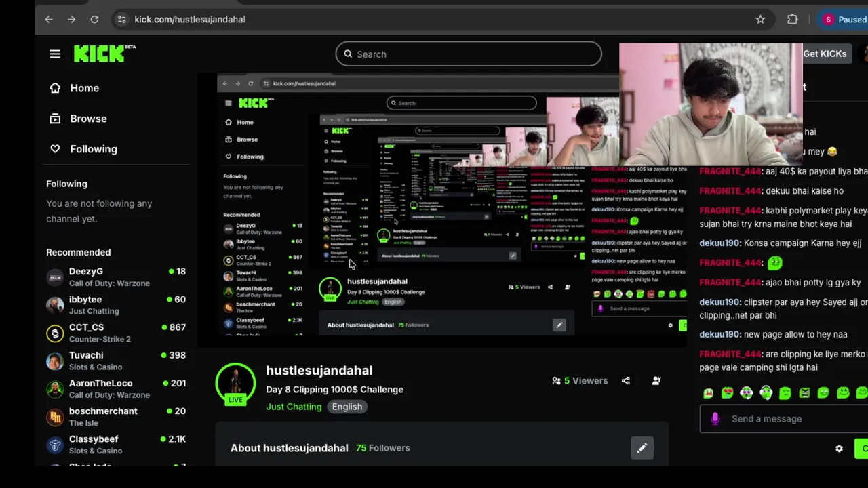Viewport: 868px width, 488px height.
Task: Click the English language tag
Action: coord(347,407)
